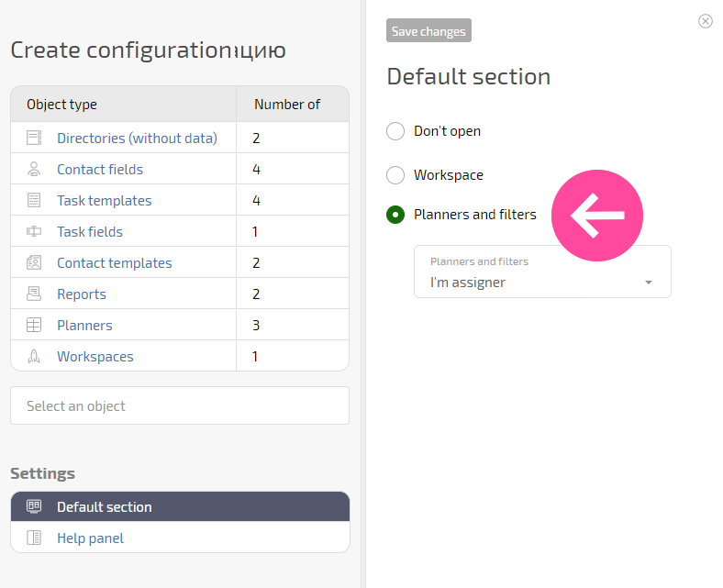Click the Contact templates icon

tap(34, 262)
